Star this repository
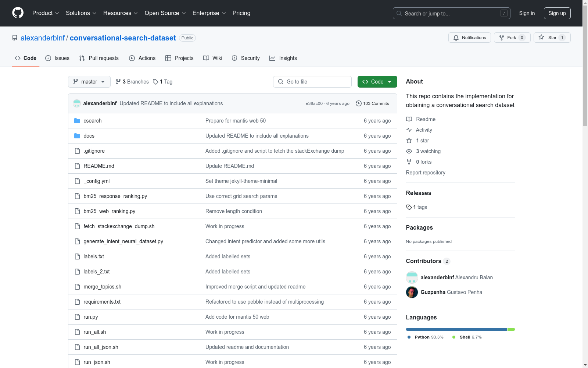The width and height of the screenshot is (588, 368). (x=552, y=38)
